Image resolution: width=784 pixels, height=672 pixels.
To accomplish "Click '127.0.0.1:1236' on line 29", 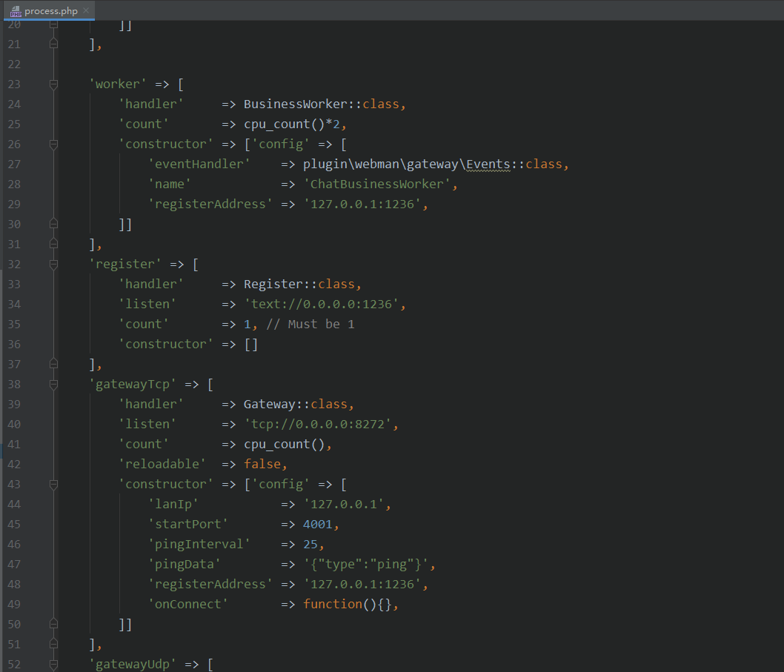I will pyautogui.click(x=362, y=204).
